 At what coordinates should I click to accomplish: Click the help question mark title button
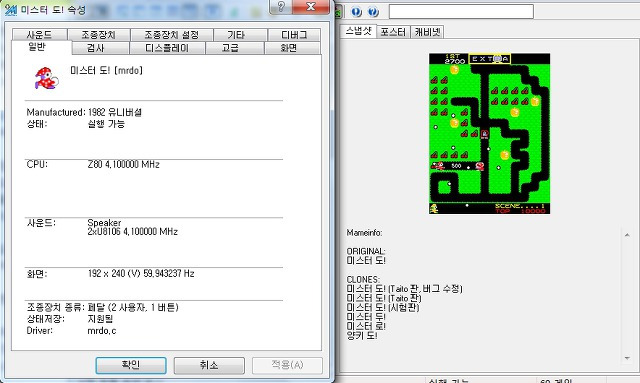281,7
